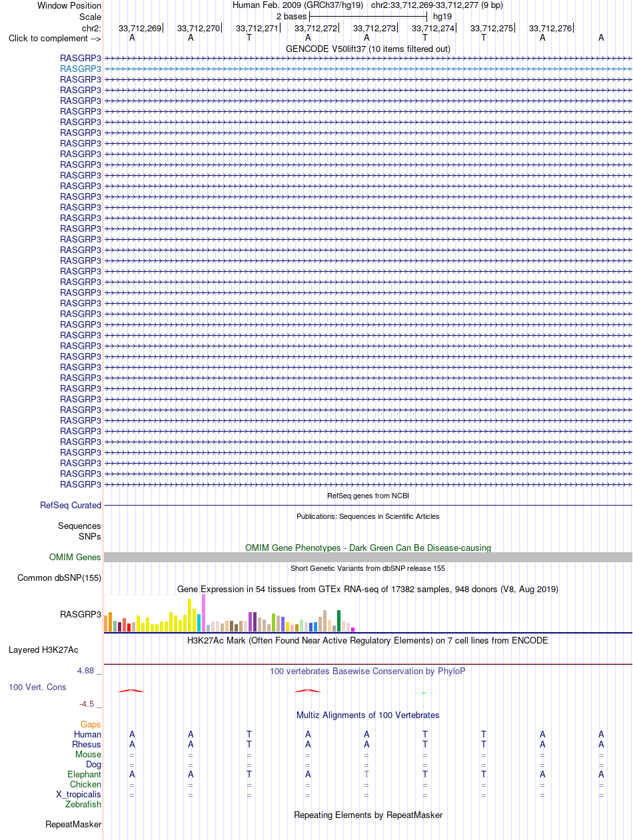The width and height of the screenshot is (633, 840).
Task: Click the short magenta bar ending GTEx chart
Action: pos(353,630)
